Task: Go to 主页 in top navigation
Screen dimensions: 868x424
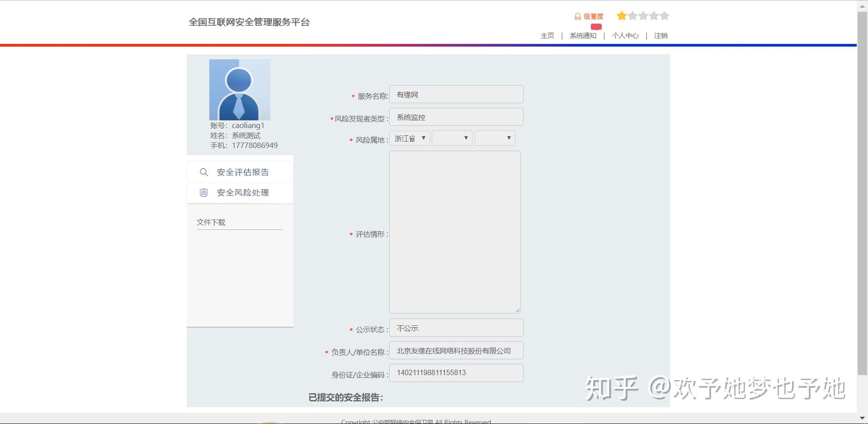Action: (x=547, y=36)
